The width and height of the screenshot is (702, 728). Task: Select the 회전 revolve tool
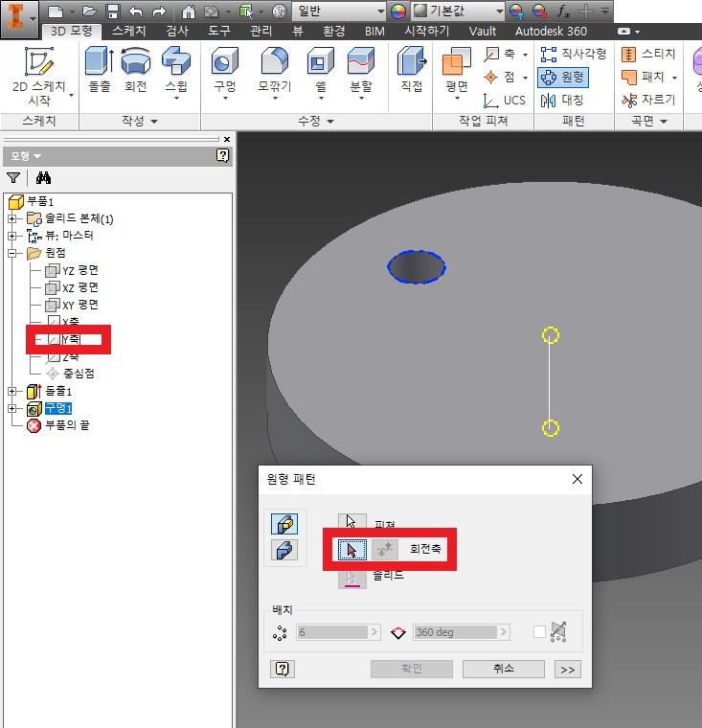136,70
